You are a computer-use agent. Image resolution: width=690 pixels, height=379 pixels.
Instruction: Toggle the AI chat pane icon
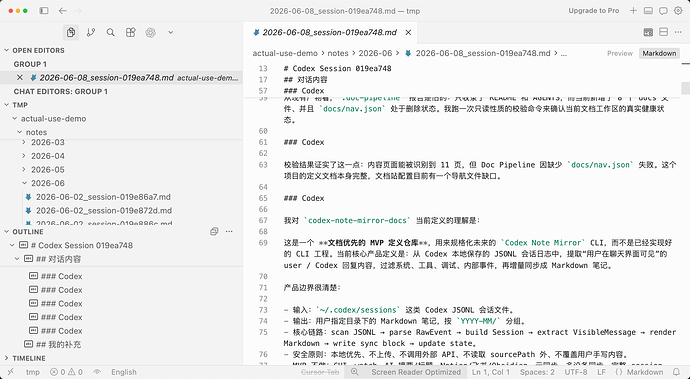point(663,11)
